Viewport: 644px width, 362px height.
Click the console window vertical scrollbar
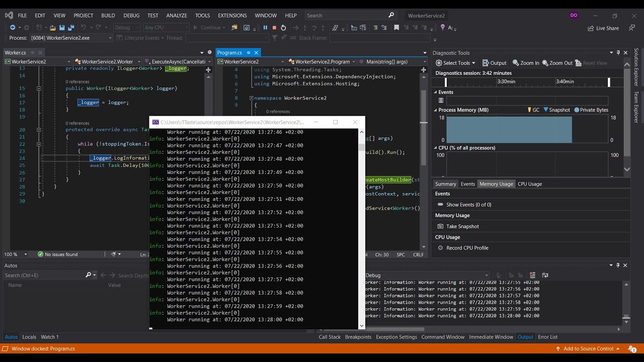361,229
